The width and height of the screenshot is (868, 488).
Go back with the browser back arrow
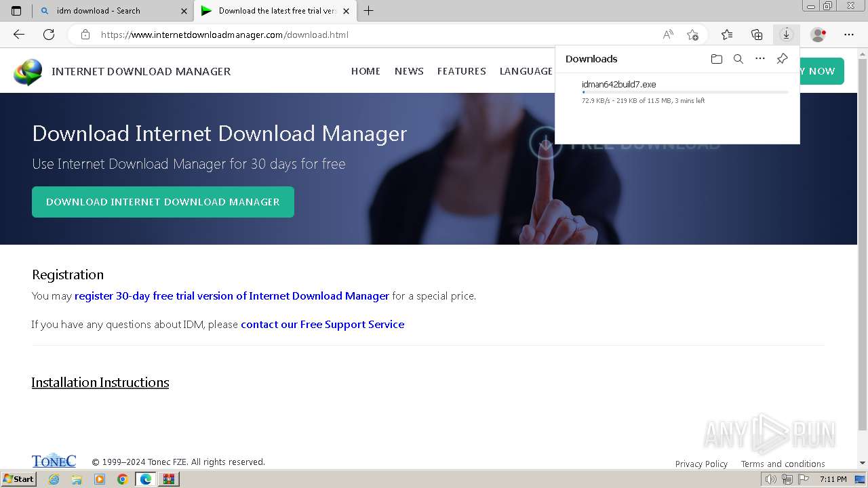coord(19,35)
